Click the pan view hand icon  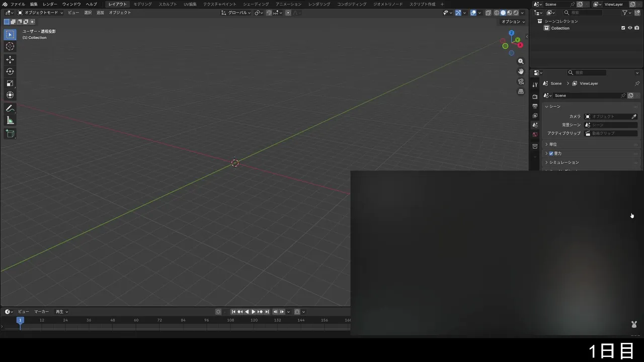point(521,71)
